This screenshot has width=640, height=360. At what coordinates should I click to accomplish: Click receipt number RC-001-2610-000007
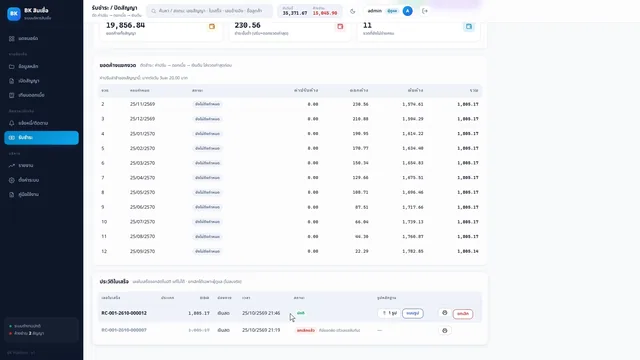click(x=124, y=330)
